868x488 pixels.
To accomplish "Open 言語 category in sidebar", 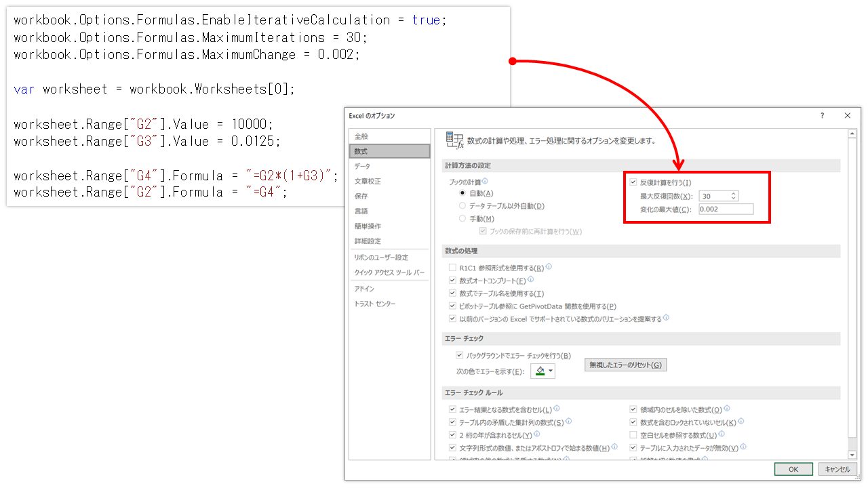I will (x=390, y=211).
